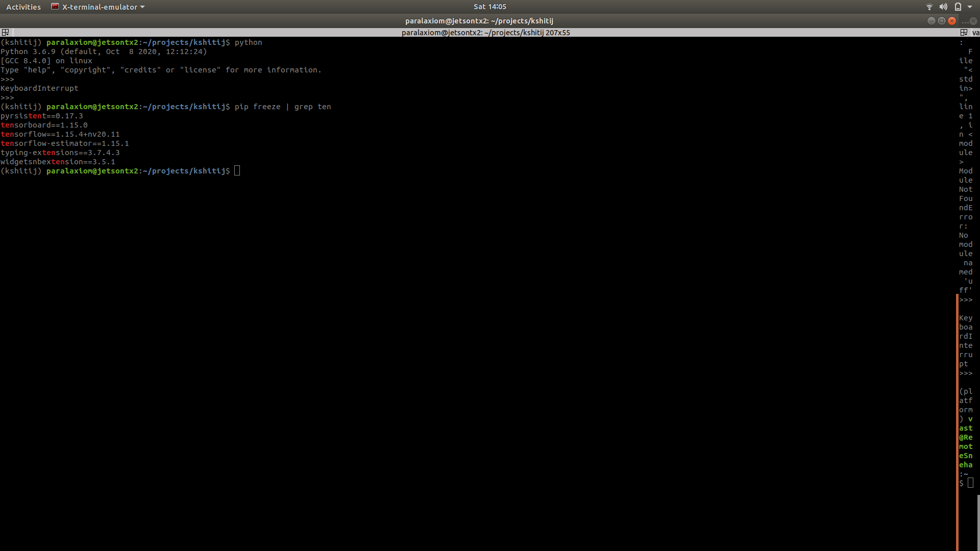
Task: Open the X-terminal-emulator app menu
Action: point(98,7)
